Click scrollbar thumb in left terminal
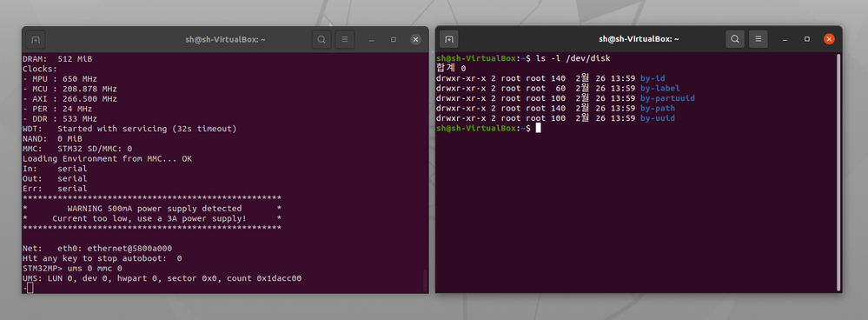The image size is (868, 320). coord(425,280)
